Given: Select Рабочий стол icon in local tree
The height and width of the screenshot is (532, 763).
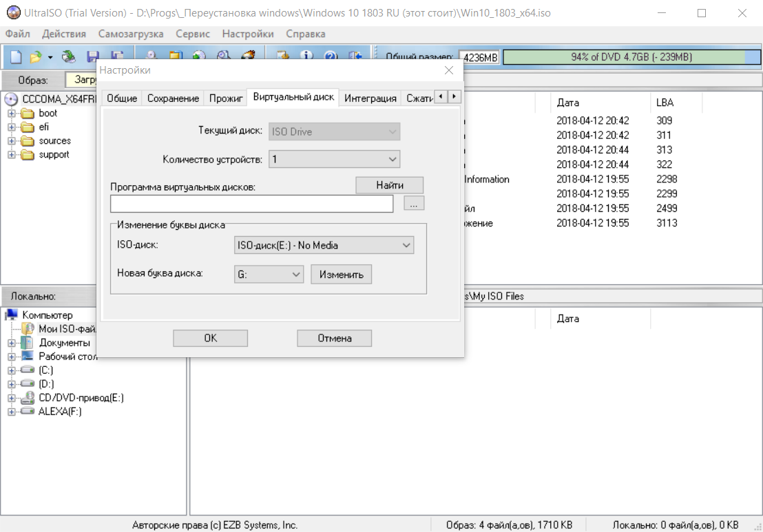Looking at the screenshot, I should pyautogui.click(x=28, y=357).
